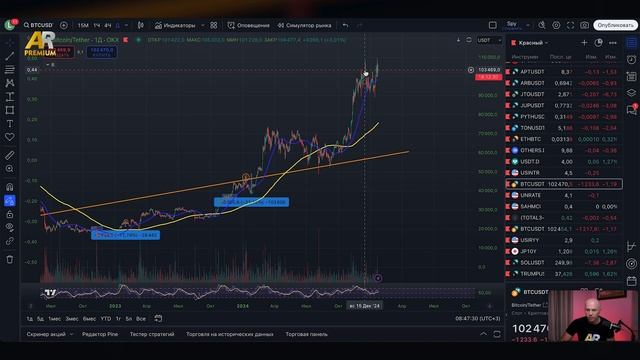The image size is (640, 360).
Task: Open the Индикаторы indicators menu
Action: (175, 25)
